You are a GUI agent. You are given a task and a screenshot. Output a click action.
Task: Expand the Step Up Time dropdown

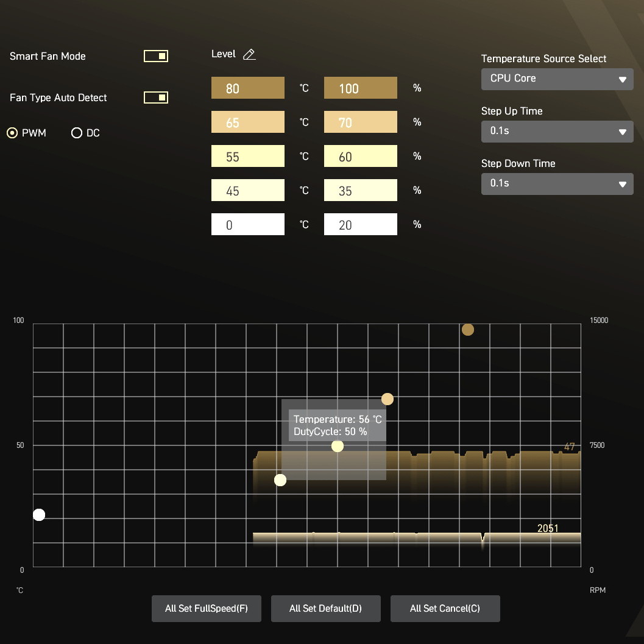557,132
